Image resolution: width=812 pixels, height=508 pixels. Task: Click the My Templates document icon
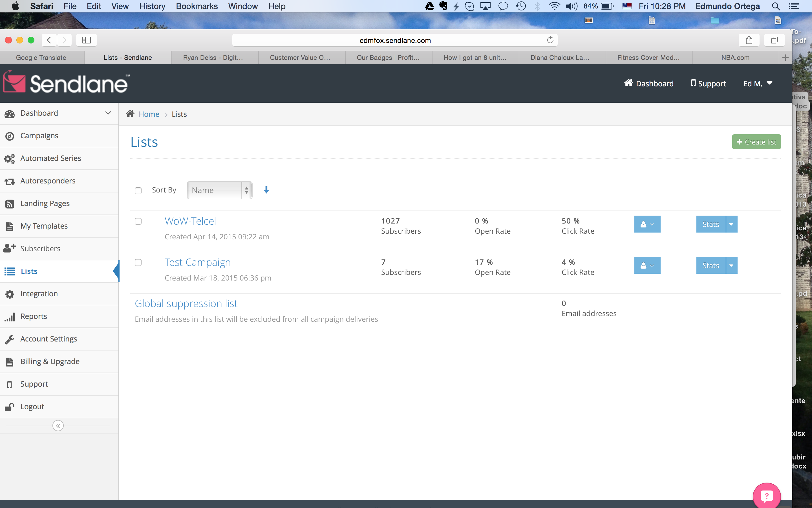pos(10,226)
